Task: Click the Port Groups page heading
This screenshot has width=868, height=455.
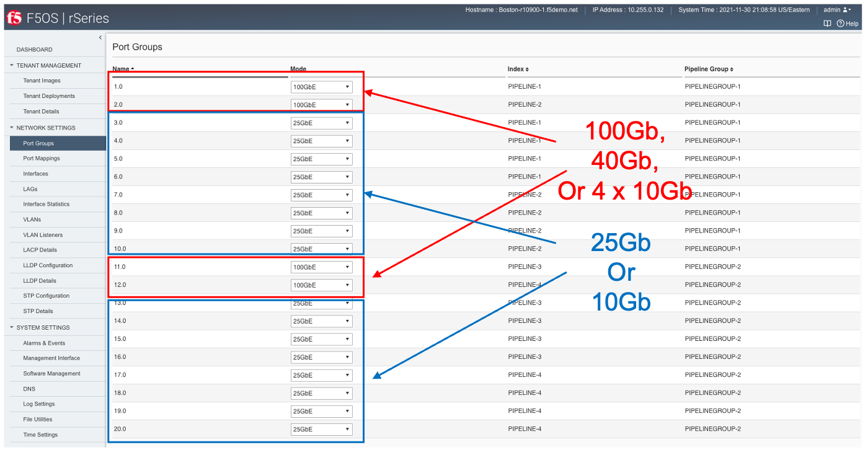Action: coord(137,47)
